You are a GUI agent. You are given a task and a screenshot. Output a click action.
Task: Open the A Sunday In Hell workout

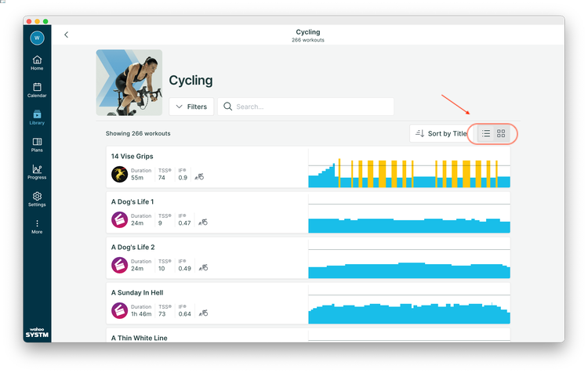click(x=308, y=303)
